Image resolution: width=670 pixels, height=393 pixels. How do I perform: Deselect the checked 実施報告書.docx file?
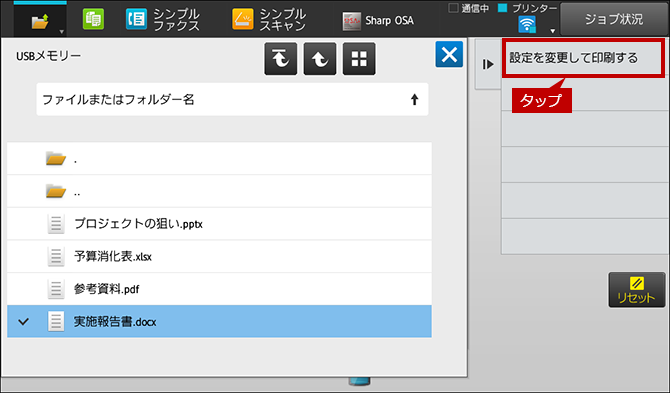[219, 321]
